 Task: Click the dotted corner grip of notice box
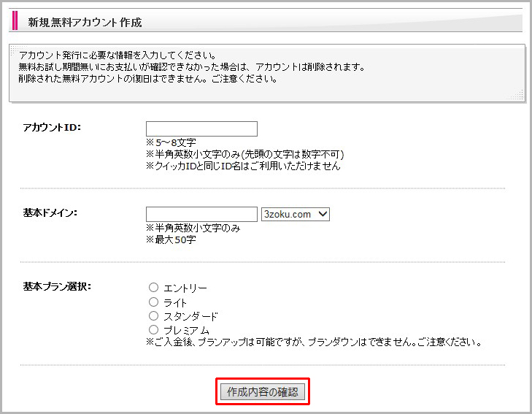(x=519, y=95)
